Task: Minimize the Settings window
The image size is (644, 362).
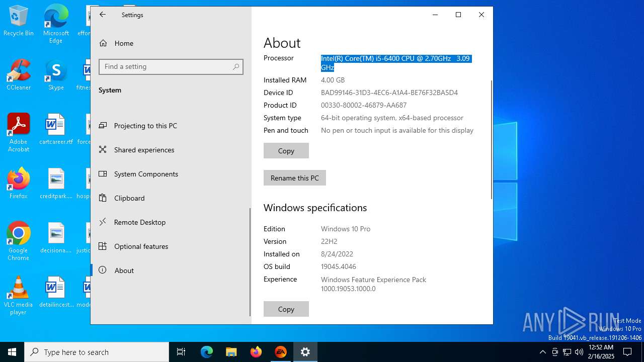Action: click(x=435, y=15)
